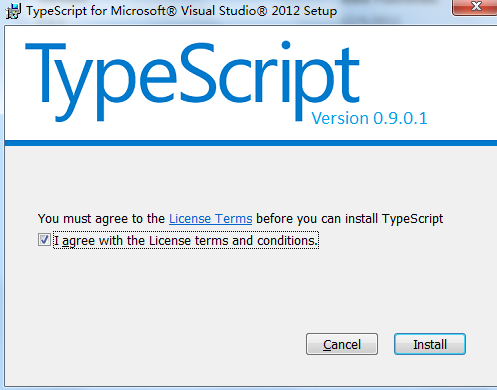Open the License Terms link

(210, 219)
